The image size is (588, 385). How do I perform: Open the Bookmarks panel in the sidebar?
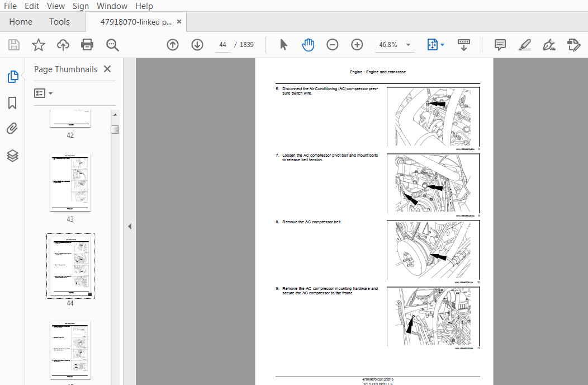12,102
